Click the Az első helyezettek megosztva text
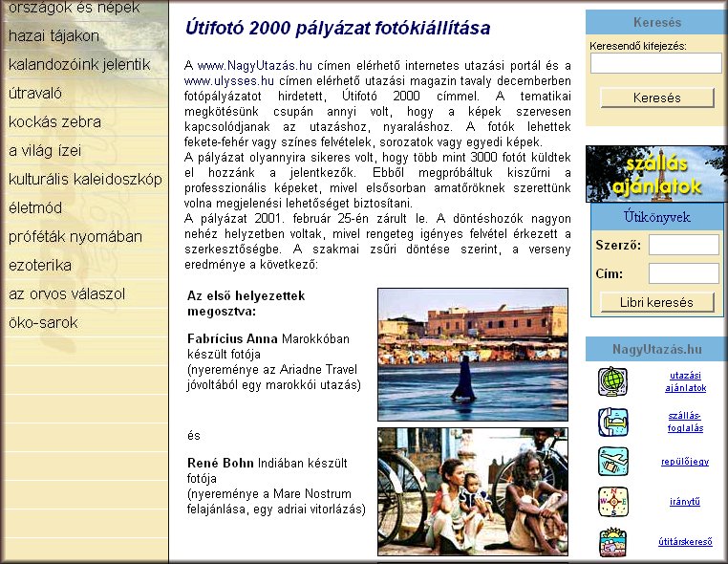The height and width of the screenshot is (564, 728). pos(246,303)
